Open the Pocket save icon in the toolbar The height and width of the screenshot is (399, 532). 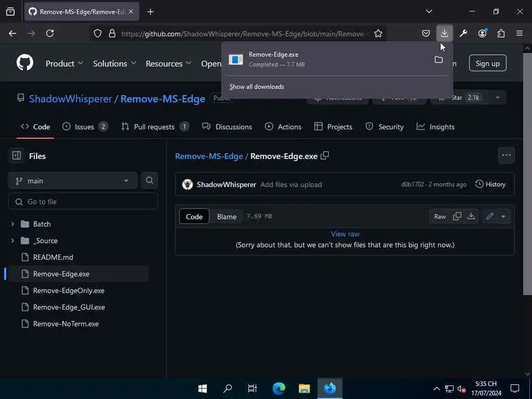tap(426, 33)
